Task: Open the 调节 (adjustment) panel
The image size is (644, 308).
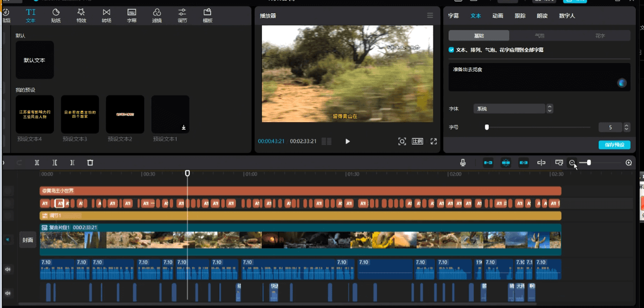Action: [x=182, y=15]
